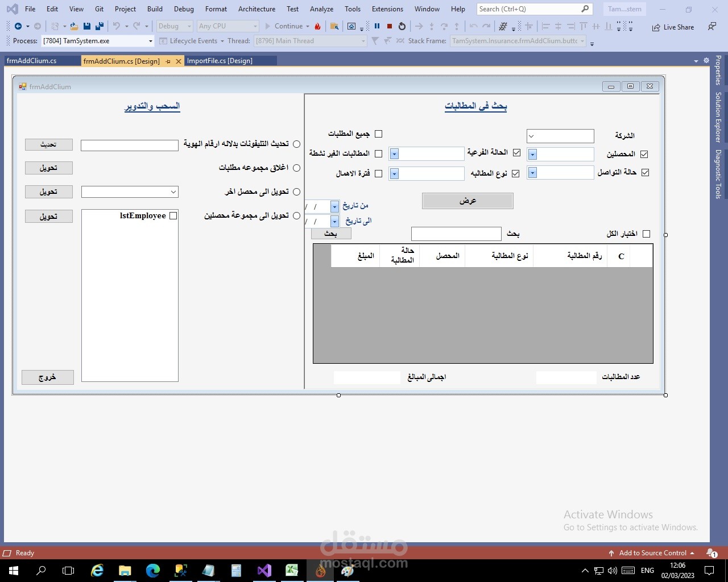Check the فترة الاهمال checkbox
Image resolution: width=728 pixels, height=582 pixels.
click(378, 173)
